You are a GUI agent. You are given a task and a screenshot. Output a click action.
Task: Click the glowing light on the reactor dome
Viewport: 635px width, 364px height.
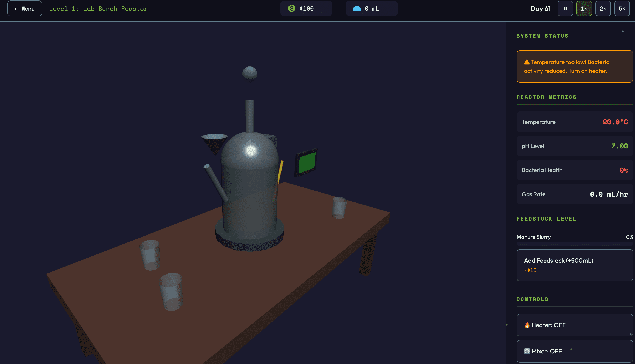tap(251, 151)
